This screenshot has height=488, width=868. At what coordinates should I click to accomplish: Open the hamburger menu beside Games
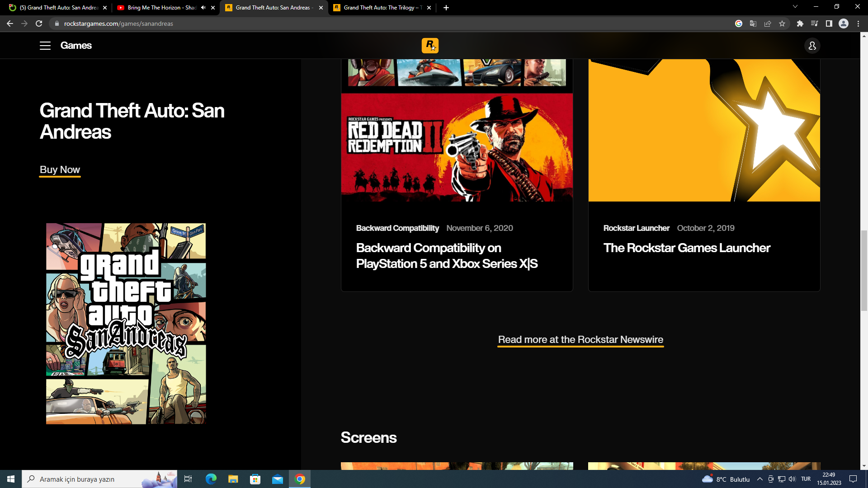coord(45,46)
